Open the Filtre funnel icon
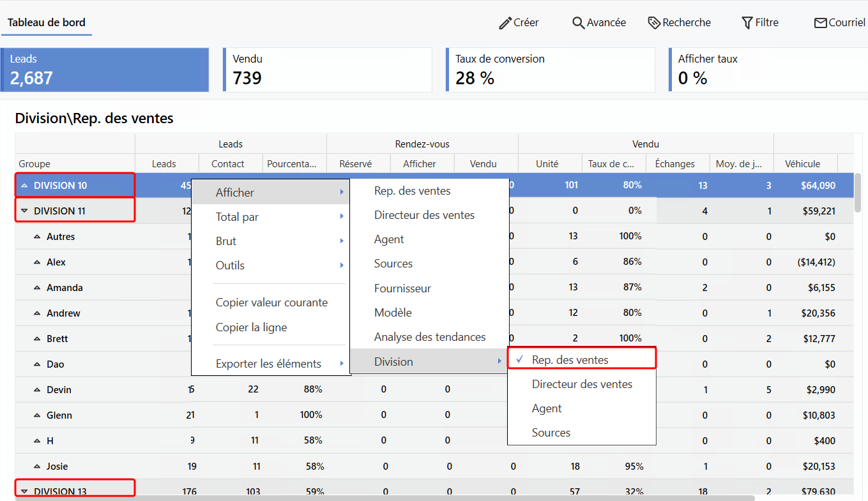Viewport: 868px width, 501px height. coord(747,23)
